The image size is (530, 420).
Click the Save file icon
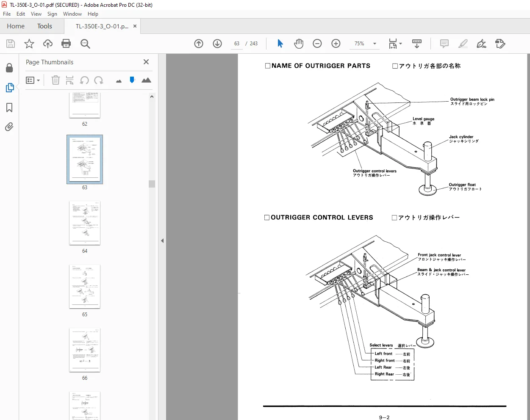[x=11, y=44]
